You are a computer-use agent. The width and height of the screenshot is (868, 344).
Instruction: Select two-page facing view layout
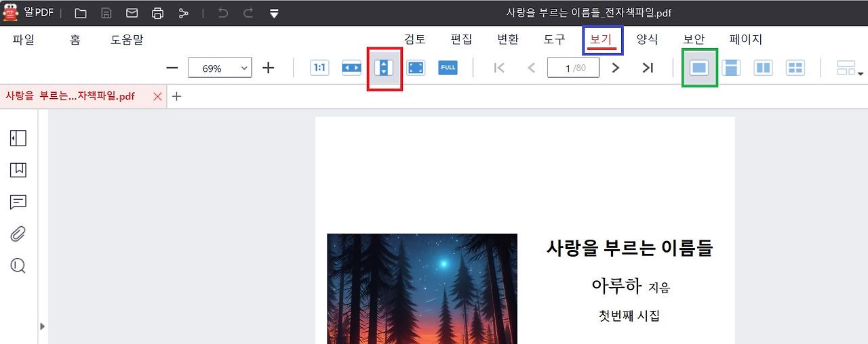coord(764,68)
